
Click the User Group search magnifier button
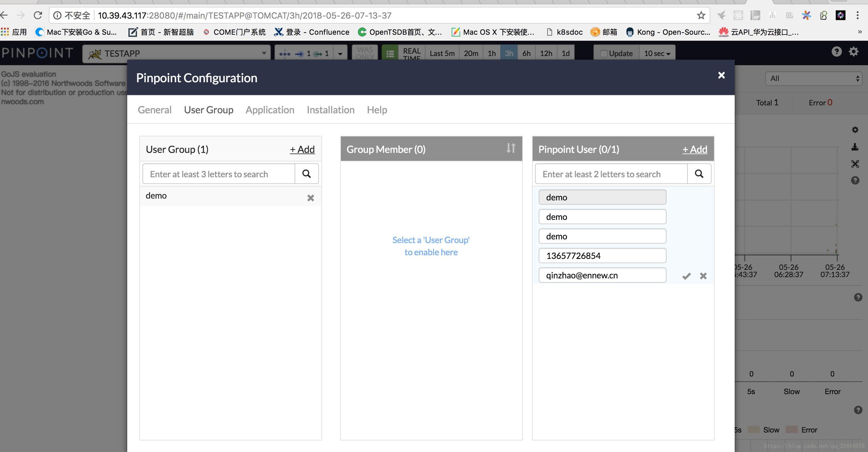coord(306,174)
